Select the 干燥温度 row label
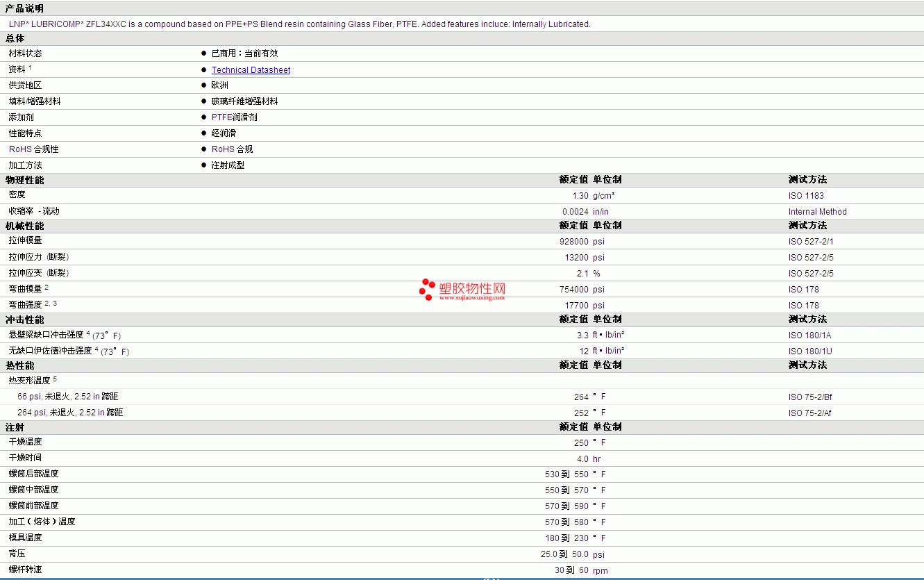Viewport: 924px width, 580px height. [25, 442]
